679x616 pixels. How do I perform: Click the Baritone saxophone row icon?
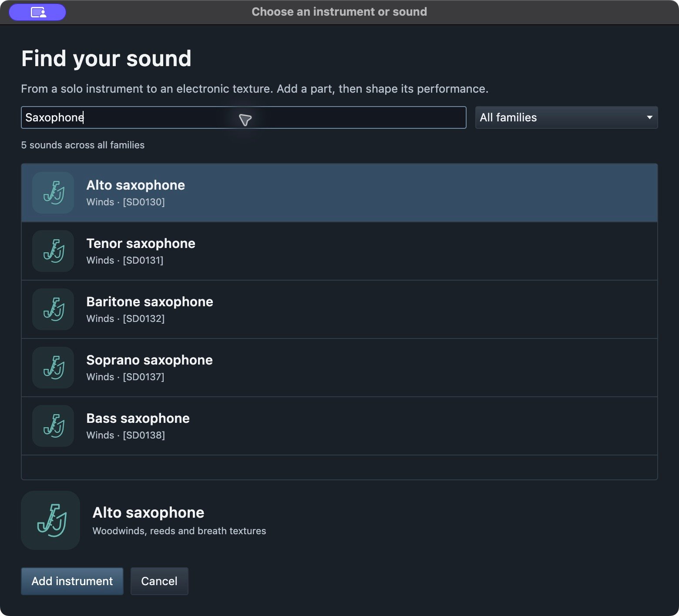click(x=53, y=309)
